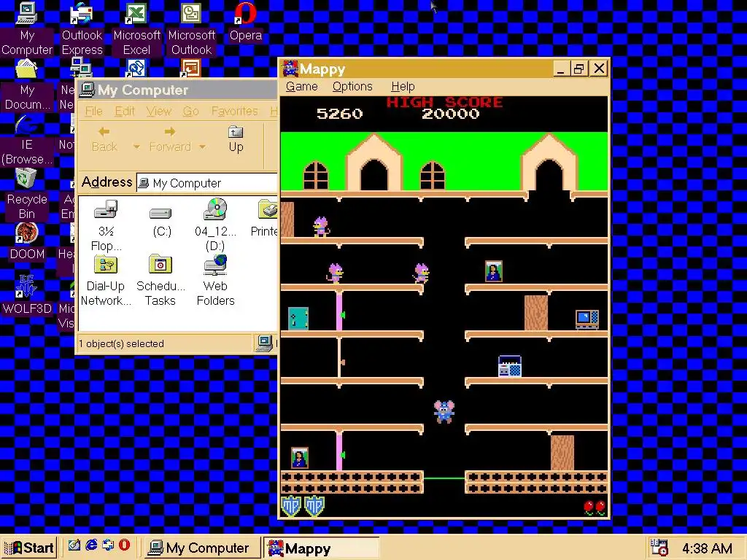
Task: Open the View menu in My Computer
Action: coord(158,112)
